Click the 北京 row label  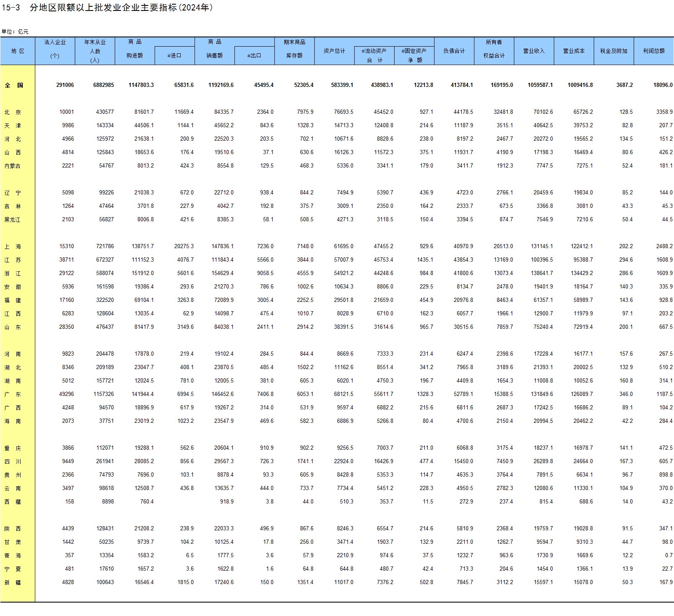[13, 112]
